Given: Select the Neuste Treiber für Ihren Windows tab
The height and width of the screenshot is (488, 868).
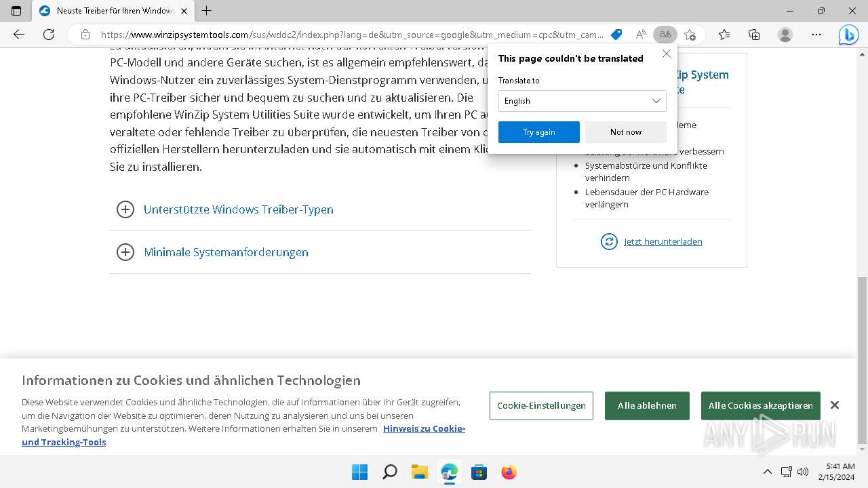Looking at the screenshot, I should click(x=113, y=11).
